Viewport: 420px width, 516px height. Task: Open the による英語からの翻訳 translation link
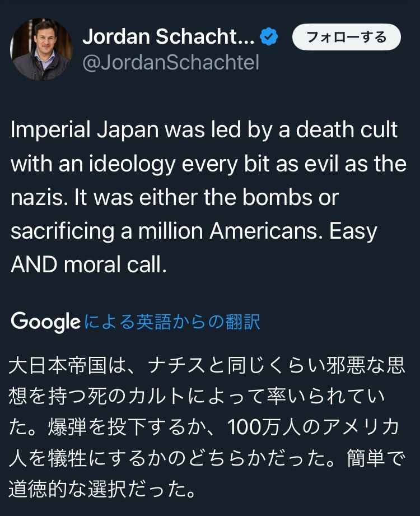[172, 322]
